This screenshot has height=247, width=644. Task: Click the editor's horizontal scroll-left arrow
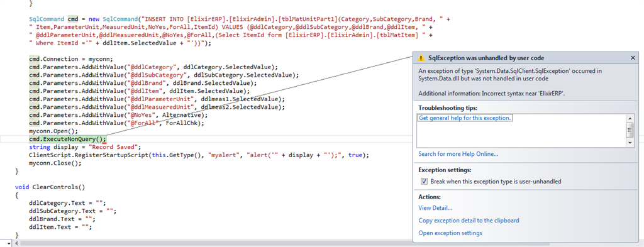click(x=17, y=243)
